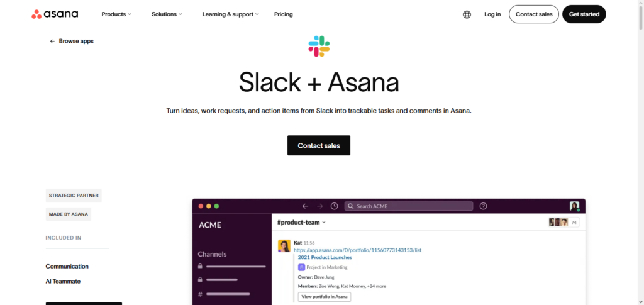Open the Pricing page
This screenshot has width=644, height=305.
[284, 14]
